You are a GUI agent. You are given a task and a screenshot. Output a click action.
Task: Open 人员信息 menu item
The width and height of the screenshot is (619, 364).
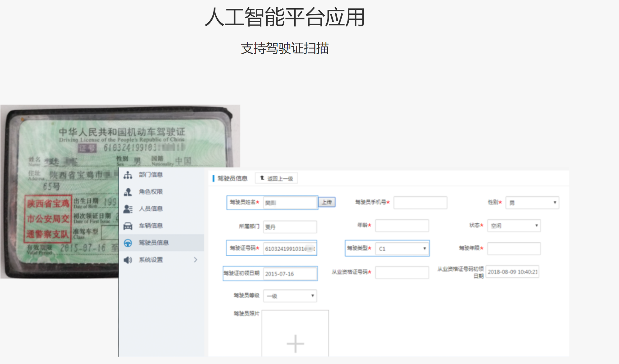151,209
